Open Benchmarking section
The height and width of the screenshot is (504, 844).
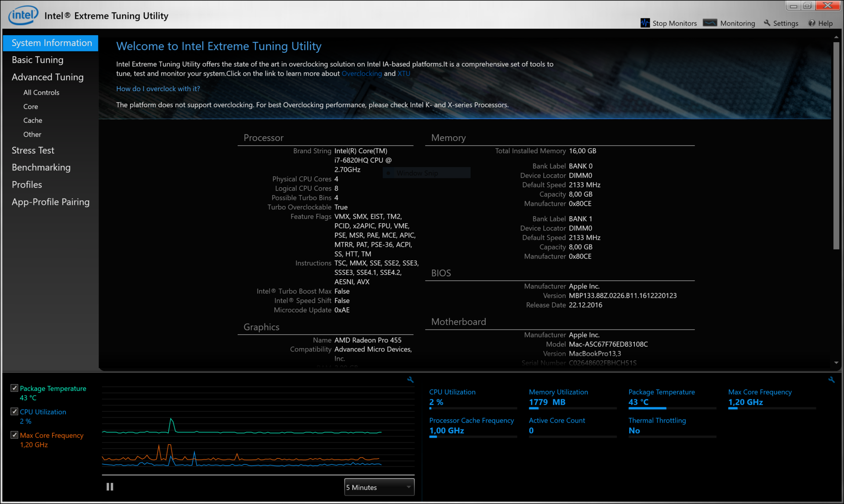41,167
